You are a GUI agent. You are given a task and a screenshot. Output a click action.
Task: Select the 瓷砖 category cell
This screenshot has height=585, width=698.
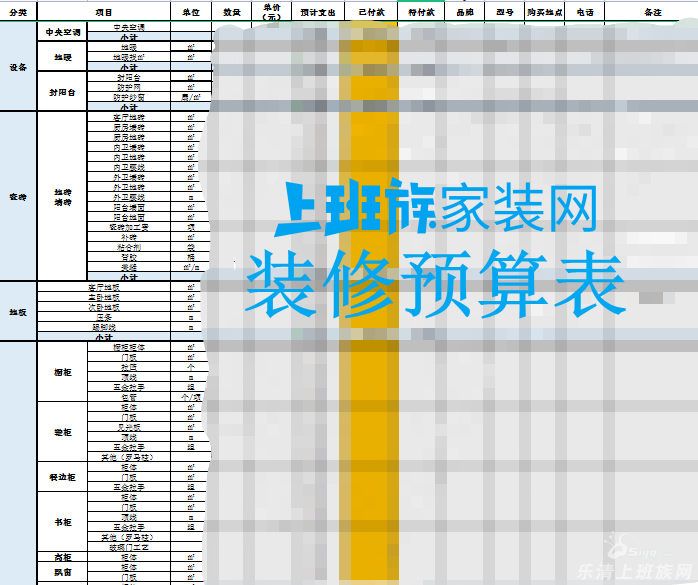[18, 196]
